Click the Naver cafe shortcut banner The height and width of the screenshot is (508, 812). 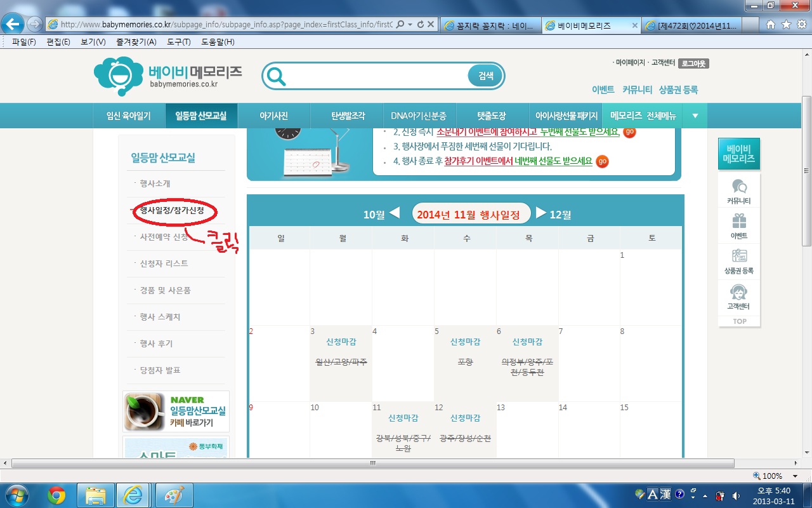[x=176, y=411]
